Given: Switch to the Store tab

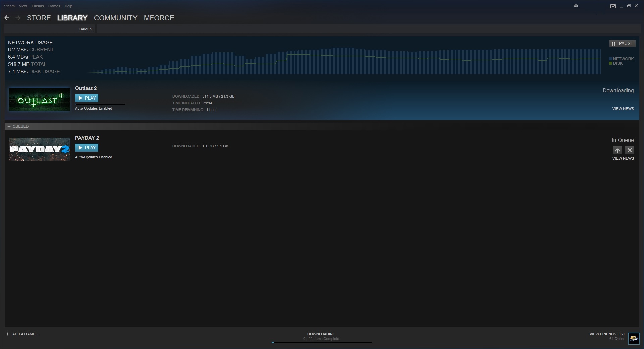Looking at the screenshot, I should pyautogui.click(x=39, y=18).
